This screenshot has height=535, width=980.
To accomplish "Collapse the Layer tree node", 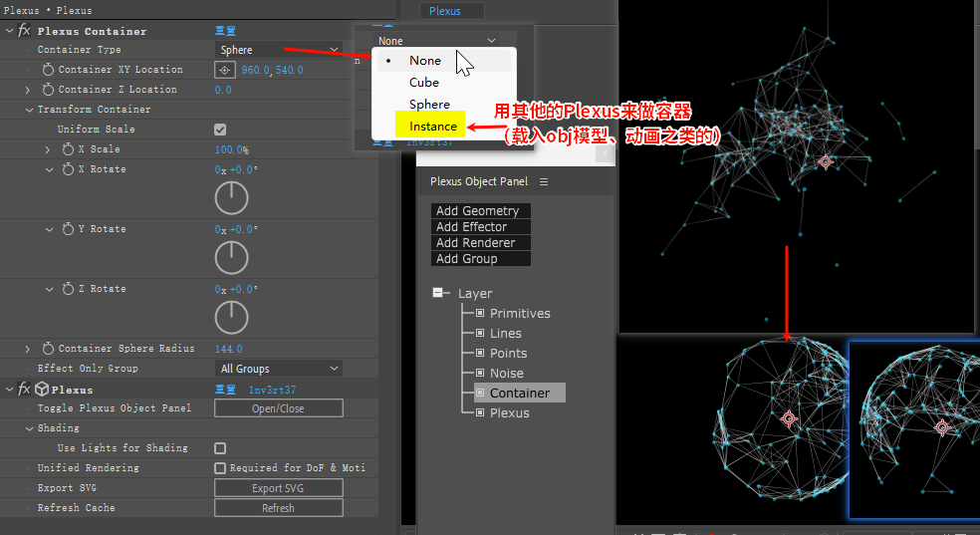I will (x=437, y=293).
